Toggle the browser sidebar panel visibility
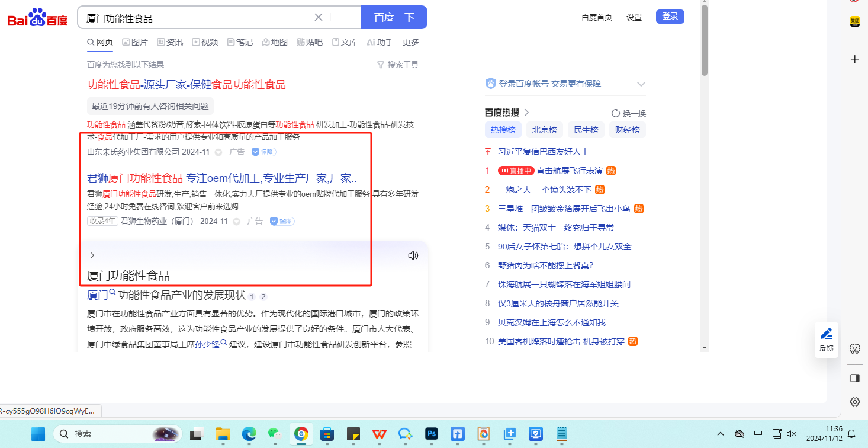The height and width of the screenshot is (448, 868). click(x=854, y=378)
